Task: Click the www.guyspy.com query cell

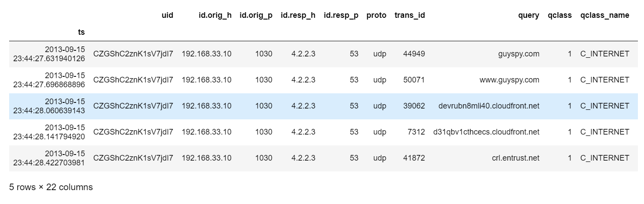Action: pos(509,80)
